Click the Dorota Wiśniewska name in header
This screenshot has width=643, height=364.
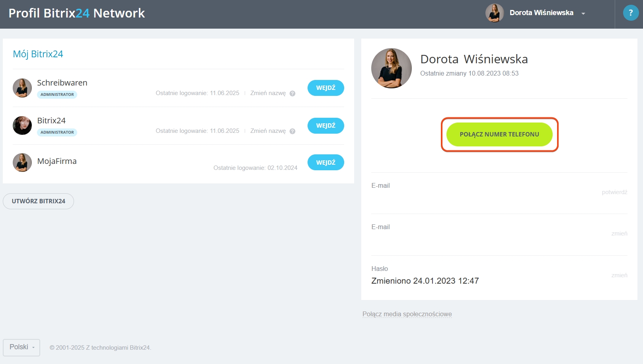541,13
